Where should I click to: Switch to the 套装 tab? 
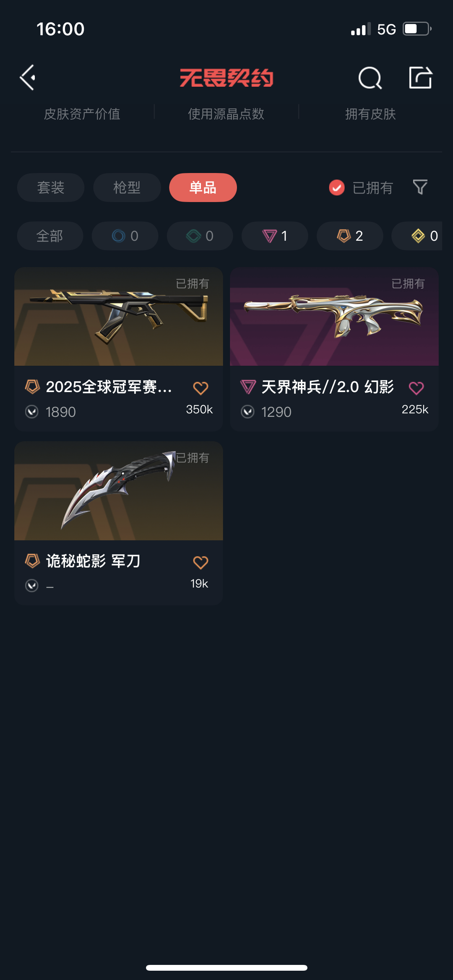click(51, 187)
